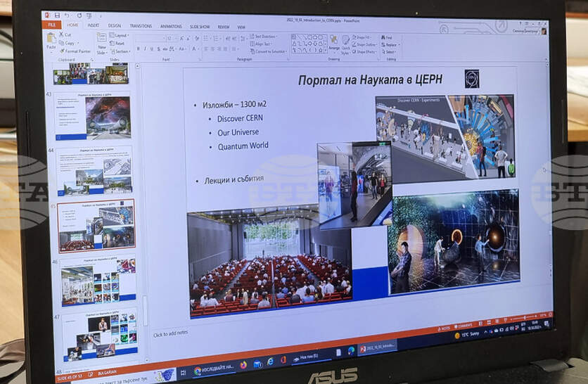
Task: Switch to the INSERT ribbon tab
Action: [x=93, y=25]
